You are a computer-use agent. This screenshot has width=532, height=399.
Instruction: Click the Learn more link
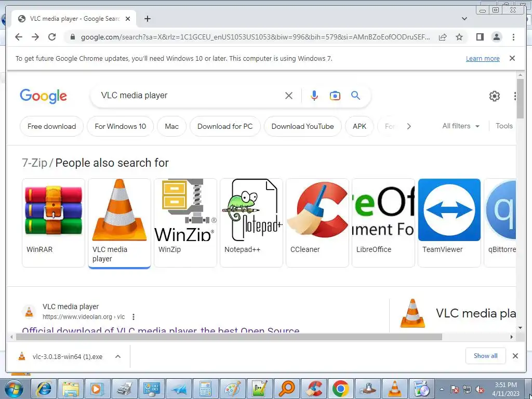(x=483, y=58)
